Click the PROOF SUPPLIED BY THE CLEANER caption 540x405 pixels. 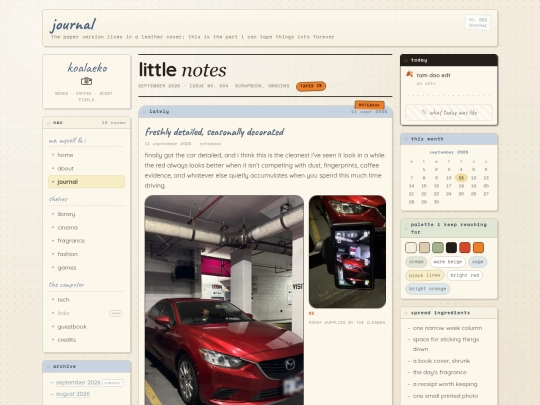(x=347, y=323)
